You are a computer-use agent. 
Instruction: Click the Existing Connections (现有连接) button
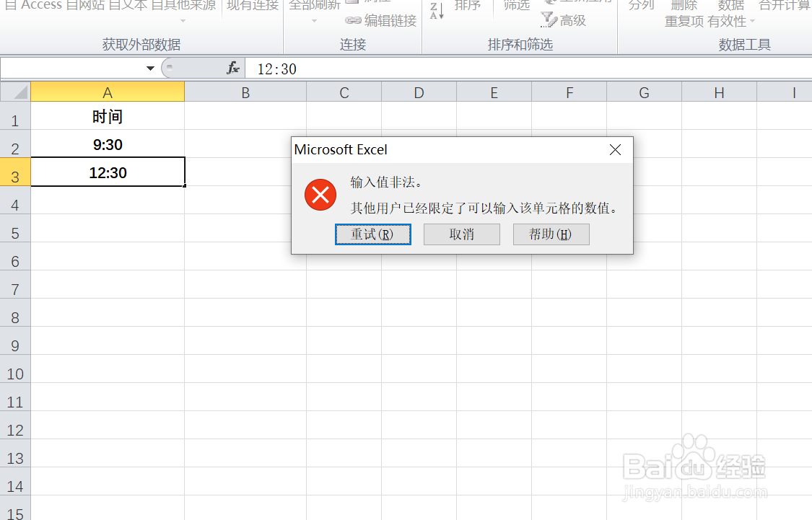pos(253,6)
